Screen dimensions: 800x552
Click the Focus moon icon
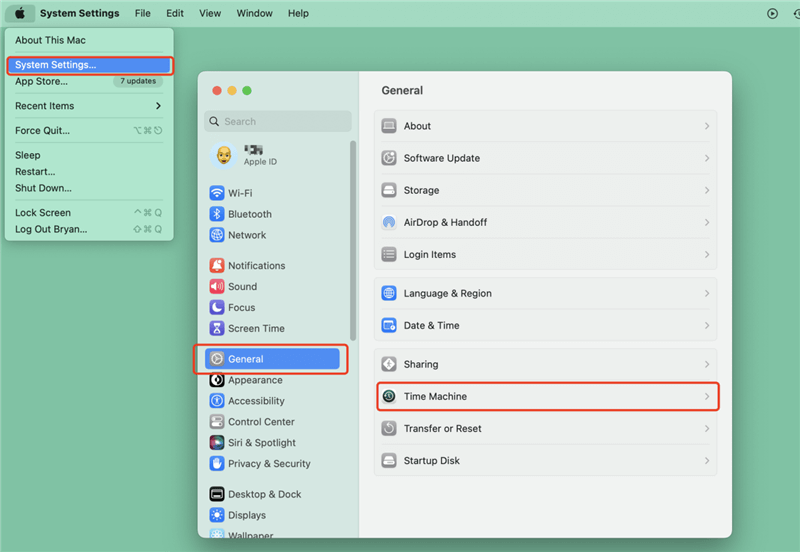point(217,307)
